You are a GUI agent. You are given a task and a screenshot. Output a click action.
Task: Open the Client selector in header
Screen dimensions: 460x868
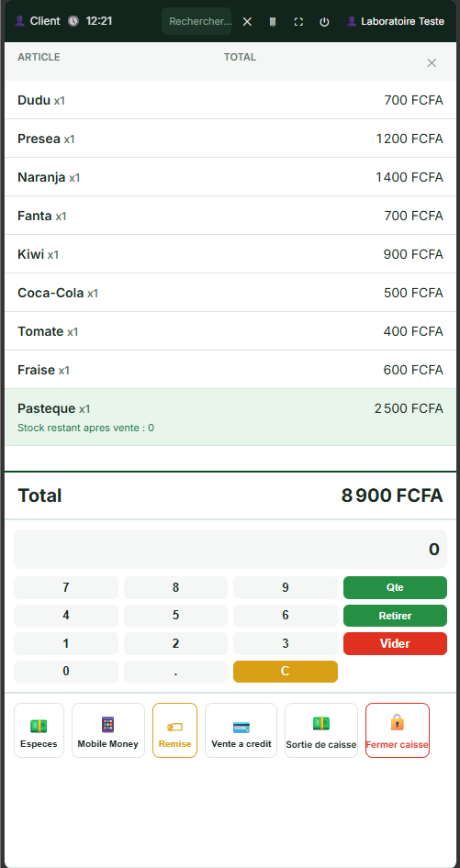tap(37, 21)
